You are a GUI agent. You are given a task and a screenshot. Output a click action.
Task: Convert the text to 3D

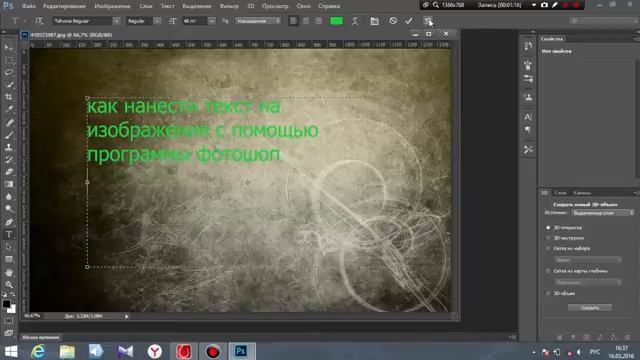point(427,20)
